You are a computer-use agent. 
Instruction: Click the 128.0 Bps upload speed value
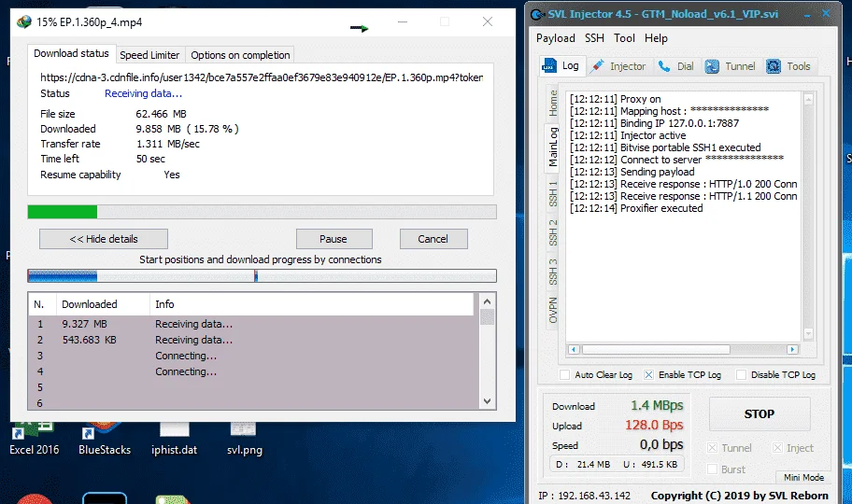(654, 425)
